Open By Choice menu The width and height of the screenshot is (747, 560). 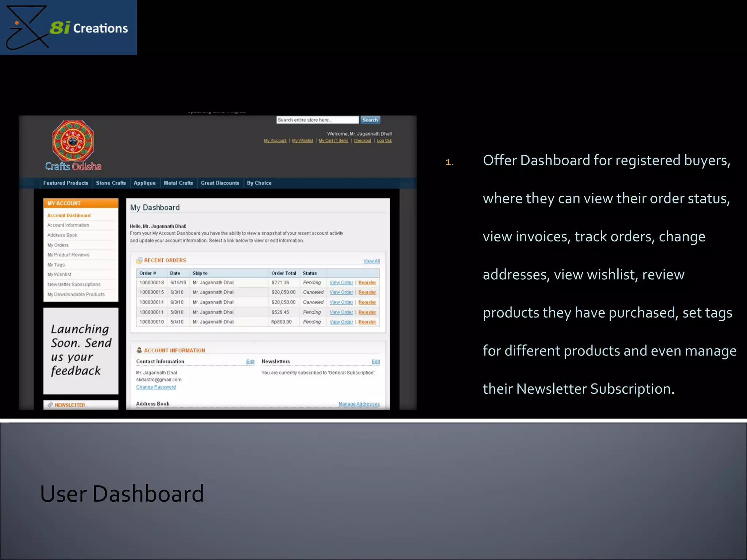[x=259, y=183]
